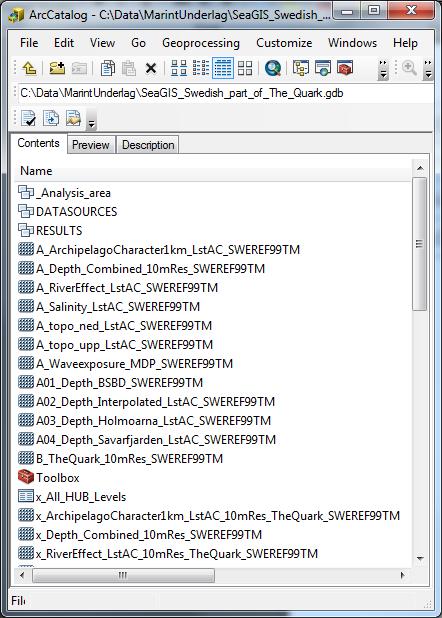Select the x_All_HUB_Levels table
The height and width of the screenshot is (618, 442).
pos(72,497)
